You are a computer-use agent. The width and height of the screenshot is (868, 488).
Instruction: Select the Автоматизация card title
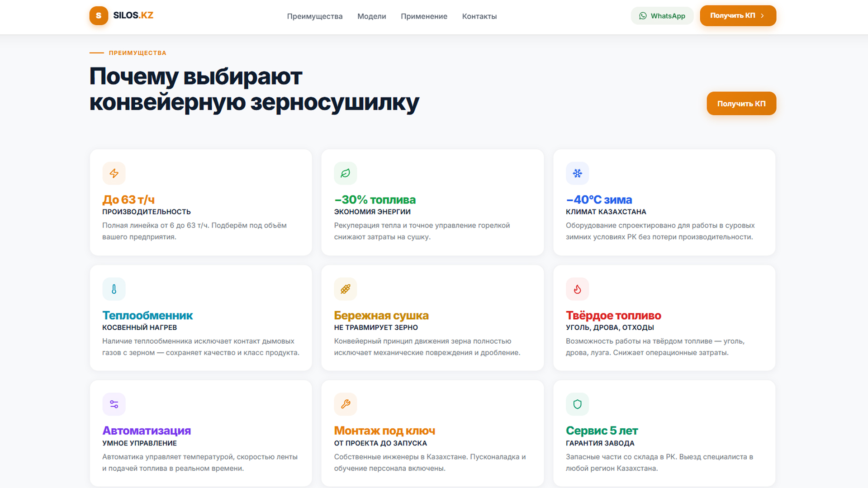[147, 431]
